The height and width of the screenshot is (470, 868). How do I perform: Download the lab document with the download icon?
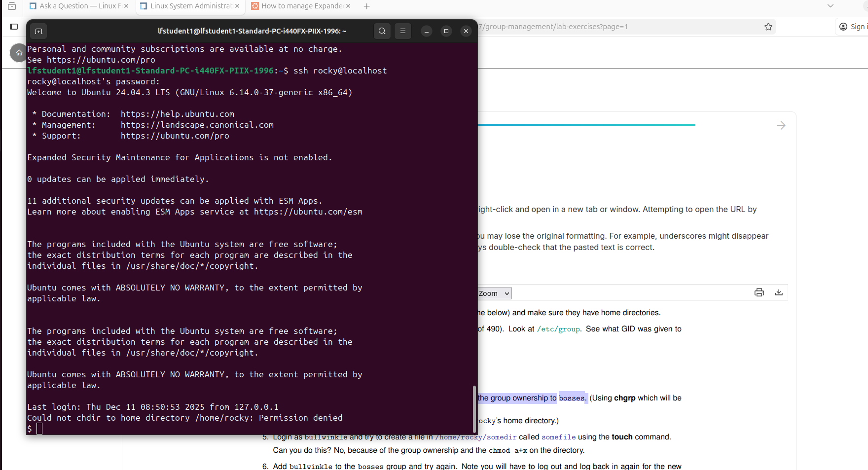[779, 292]
